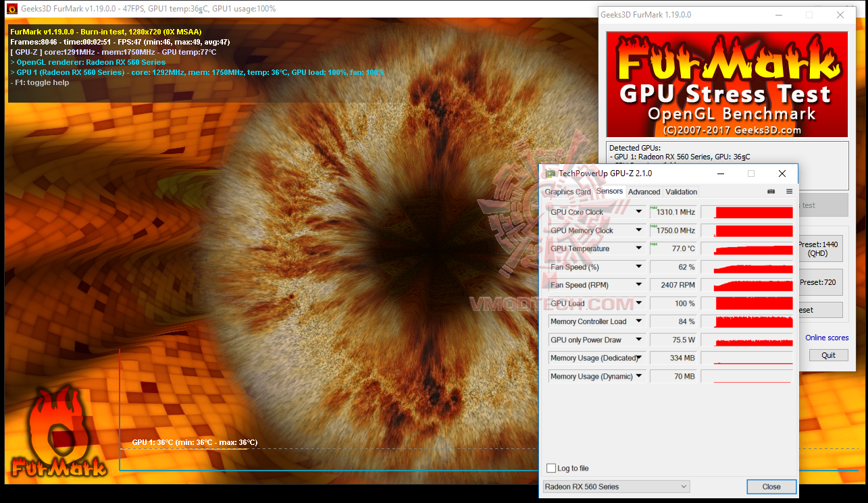Click the OpenGL renderer overlay line
The height and width of the screenshot is (503, 868).
(x=88, y=62)
